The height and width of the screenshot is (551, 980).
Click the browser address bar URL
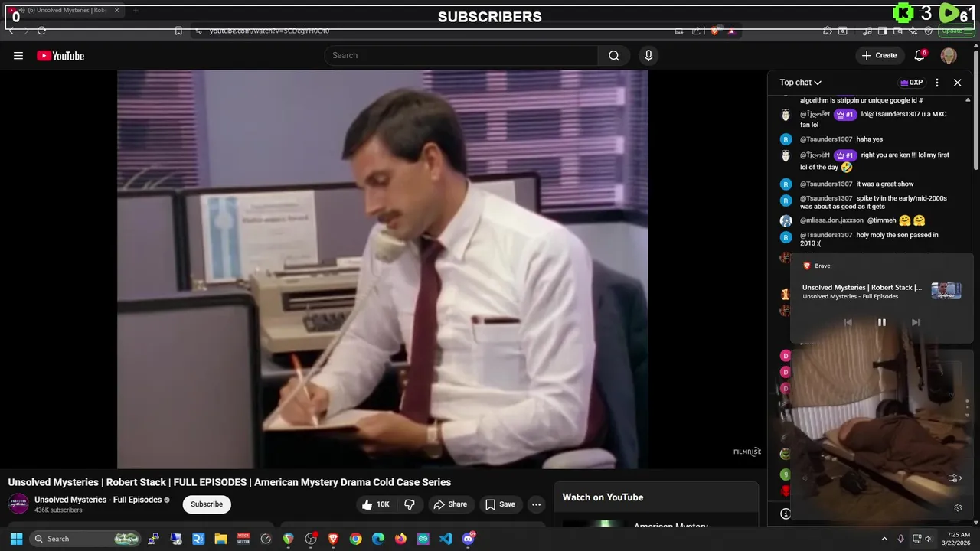269,31
